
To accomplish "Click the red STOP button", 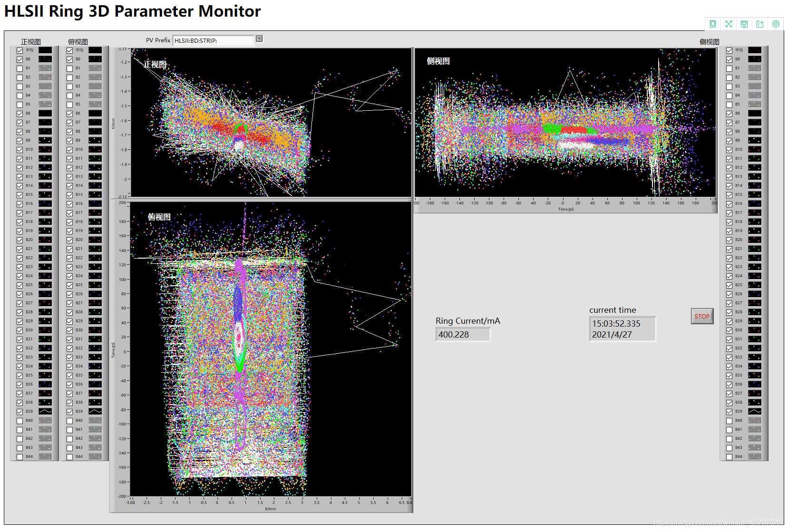I will [x=702, y=316].
